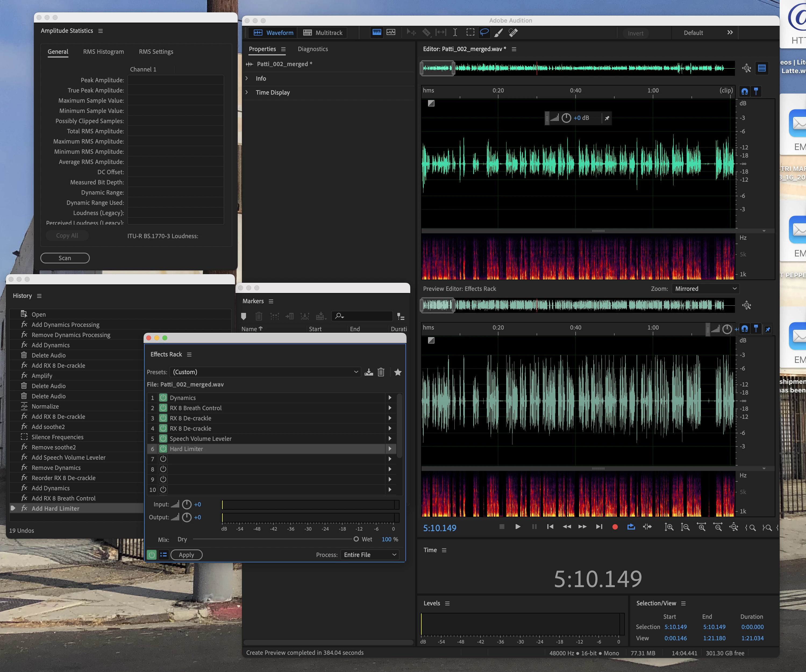The width and height of the screenshot is (806, 672).
Task: Click Apply in the Effects Rack
Action: (186, 555)
